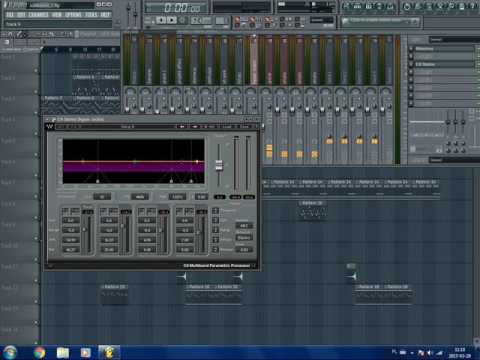Image resolution: width=480 pixels, height=360 pixels.
Task: Click the Redo arrow in C4 toolbar
Action: [195, 127]
